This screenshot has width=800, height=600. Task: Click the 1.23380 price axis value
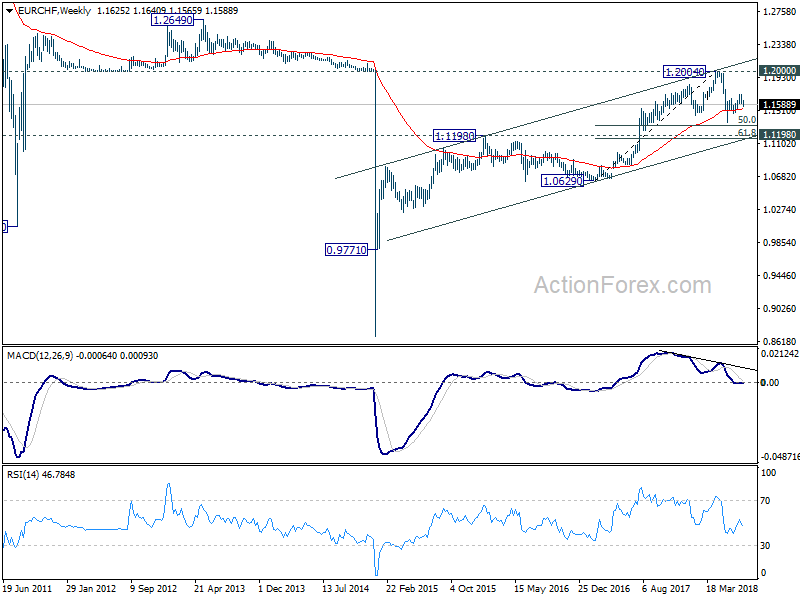coord(779,45)
